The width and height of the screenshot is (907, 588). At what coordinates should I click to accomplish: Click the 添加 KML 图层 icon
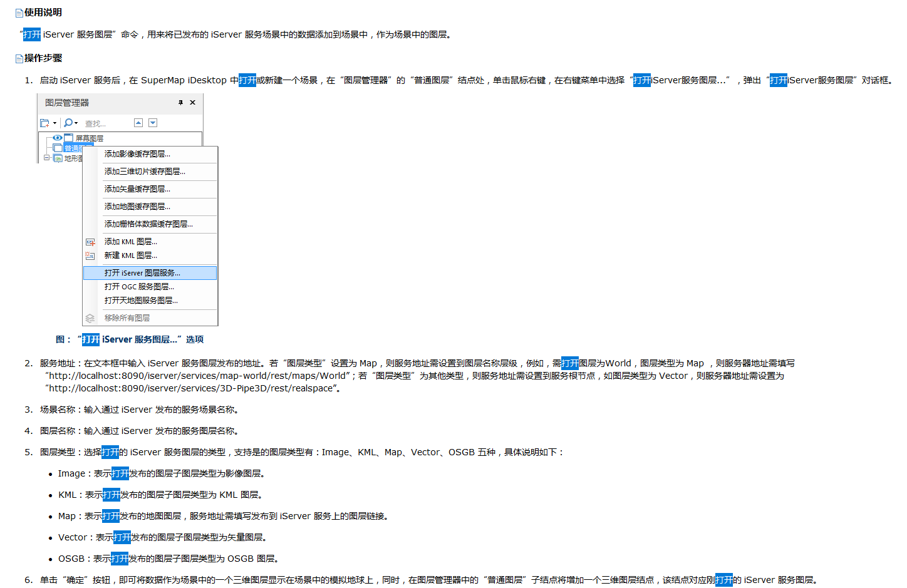(x=90, y=242)
